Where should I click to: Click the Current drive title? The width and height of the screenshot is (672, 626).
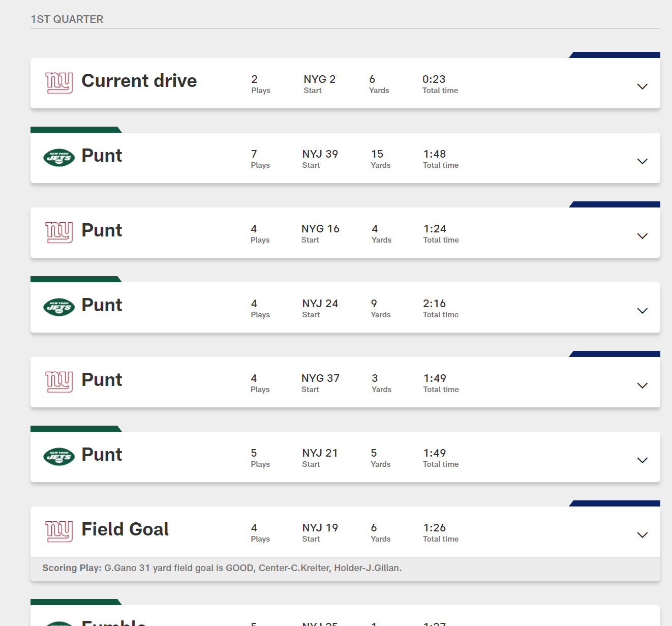(139, 81)
